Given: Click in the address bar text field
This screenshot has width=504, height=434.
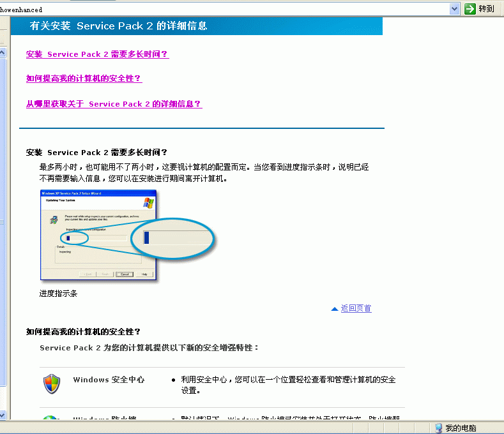Looking at the screenshot, I should click(x=224, y=10).
